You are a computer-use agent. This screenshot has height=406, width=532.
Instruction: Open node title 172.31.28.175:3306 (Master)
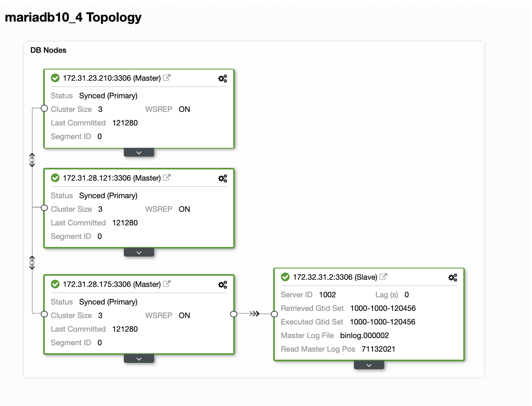(x=112, y=284)
